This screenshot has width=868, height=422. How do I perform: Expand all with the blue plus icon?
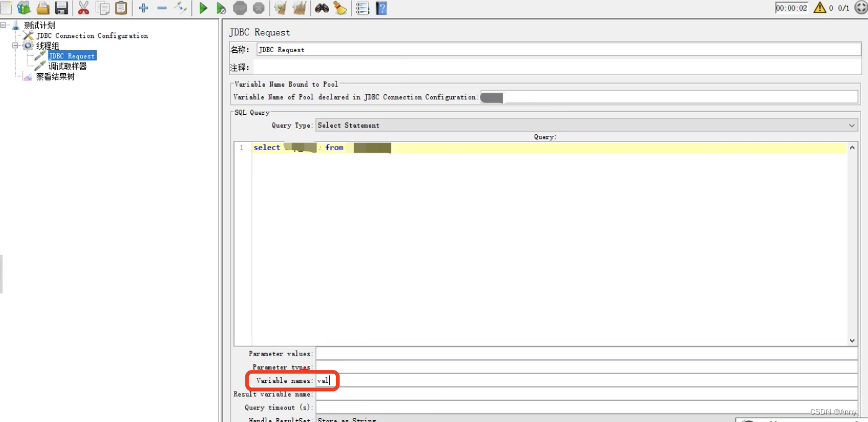(x=143, y=8)
